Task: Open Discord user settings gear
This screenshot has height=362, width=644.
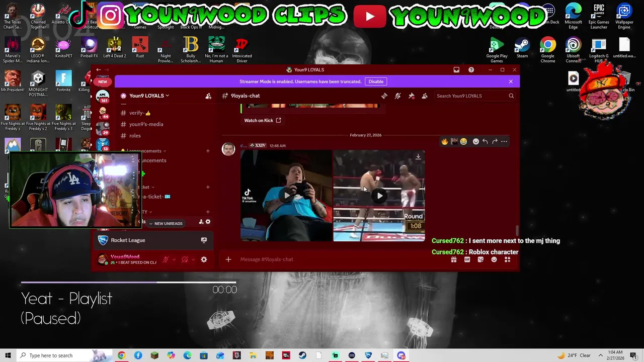Action: [x=204, y=259]
